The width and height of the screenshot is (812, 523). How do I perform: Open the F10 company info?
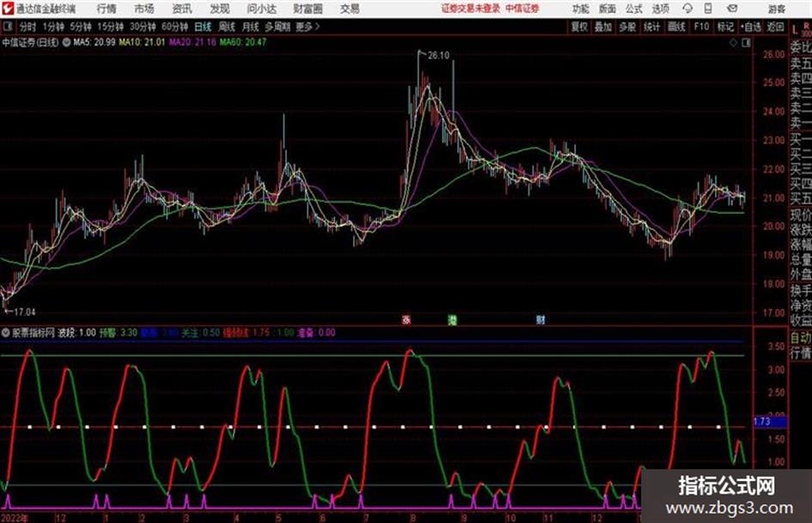click(701, 27)
